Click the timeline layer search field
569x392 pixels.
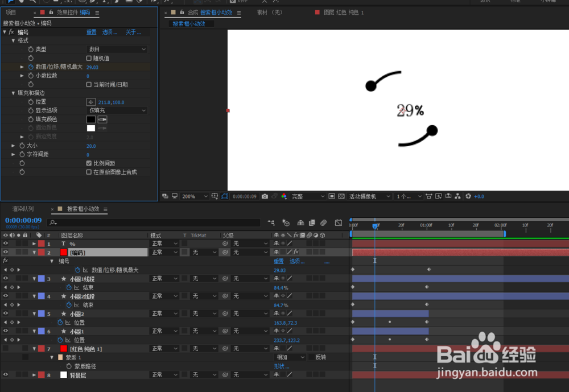tap(154, 222)
